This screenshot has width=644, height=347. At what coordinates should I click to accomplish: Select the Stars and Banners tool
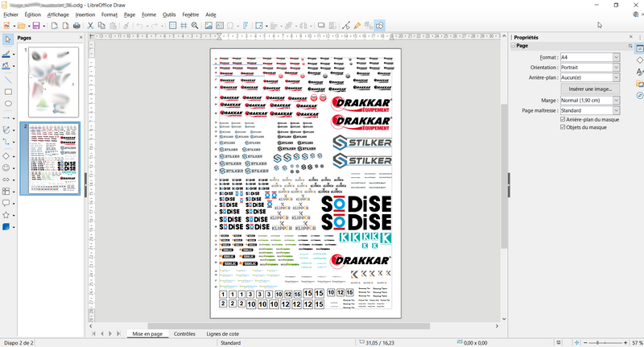[6, 215]
